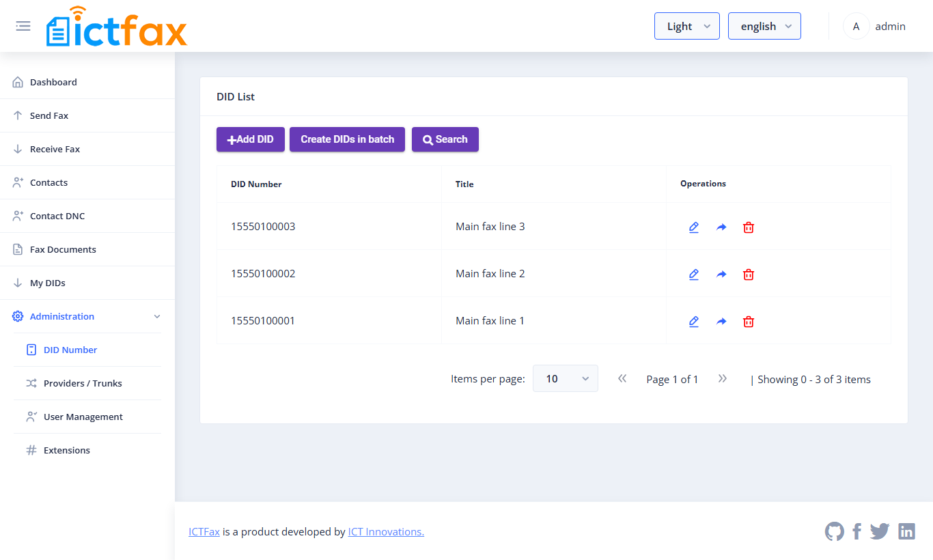Open Contact DNC in the sidebar
The image size is (933, 560).
coord(87,216)
